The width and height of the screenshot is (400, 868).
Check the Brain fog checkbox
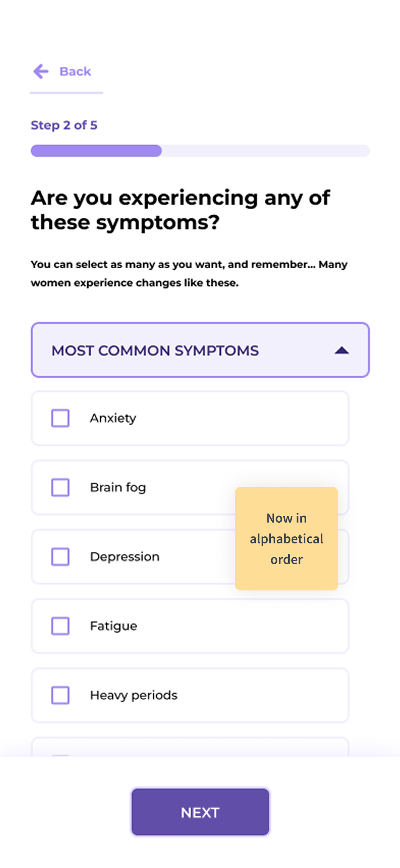pos(61,487)
